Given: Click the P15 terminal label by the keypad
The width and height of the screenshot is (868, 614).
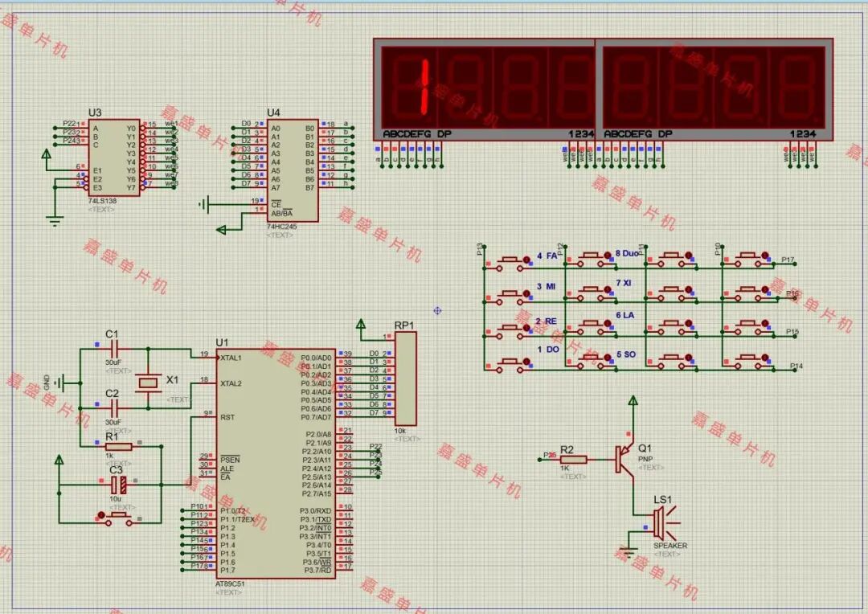Looking at the screenshot, I should tap(792, 332).
